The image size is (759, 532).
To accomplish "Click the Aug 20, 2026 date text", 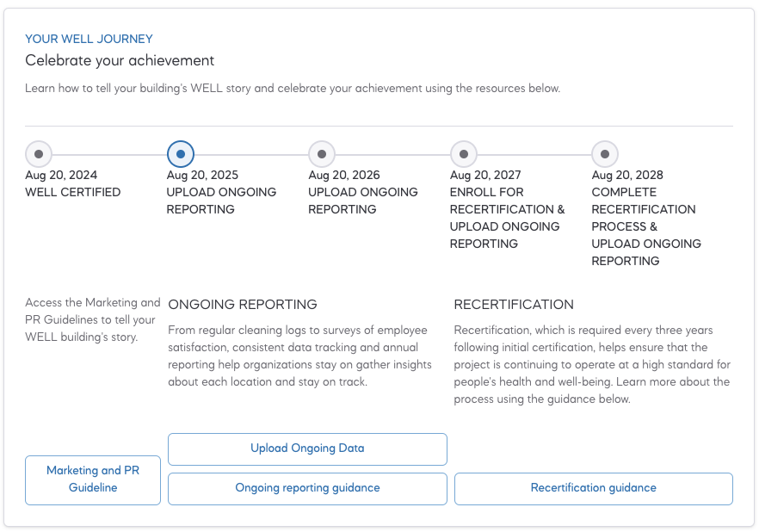I will click(344, 175).
